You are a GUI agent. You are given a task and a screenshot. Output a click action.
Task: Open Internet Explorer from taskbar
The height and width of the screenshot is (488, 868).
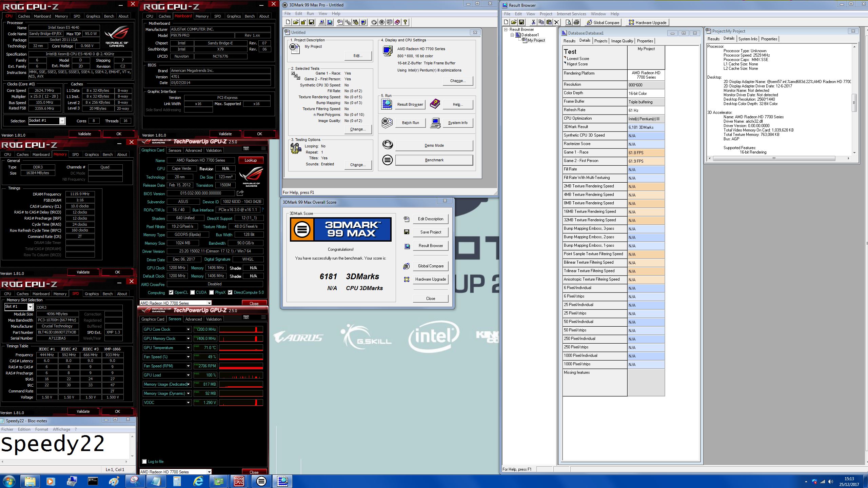point(198,481)
